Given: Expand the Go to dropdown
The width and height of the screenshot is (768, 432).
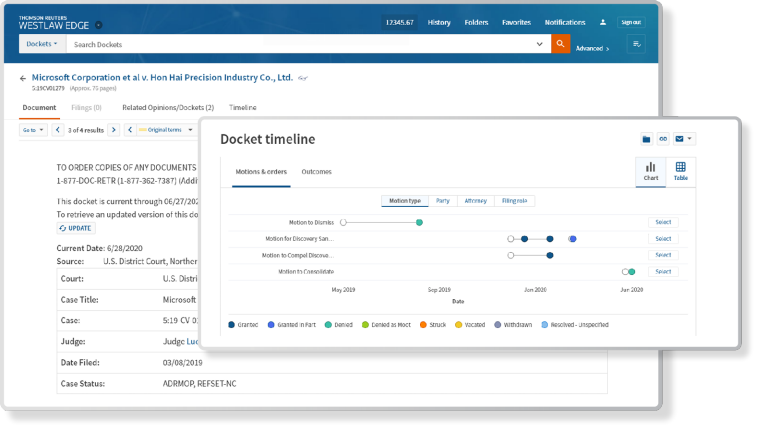Looking at the screenshot, I should point(32,130).
